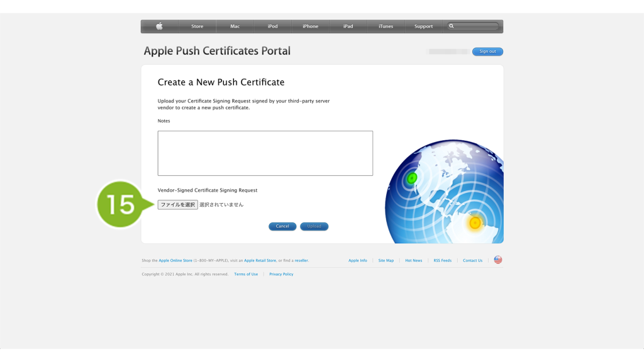Viewport: 644px width, 362px height.
Task: Click the search magnifier icon
Action: [452, 26]
